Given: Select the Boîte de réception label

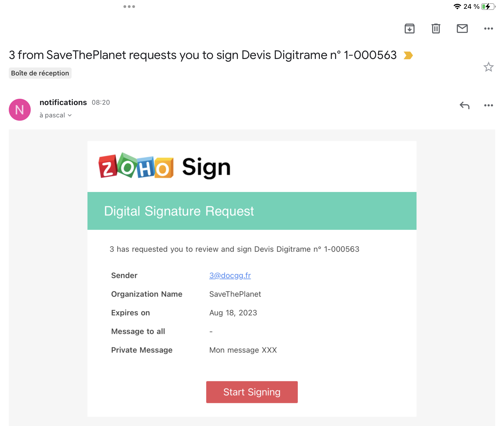Looking at the screenshot, I should pyautogui.click(x=40, y=73).
